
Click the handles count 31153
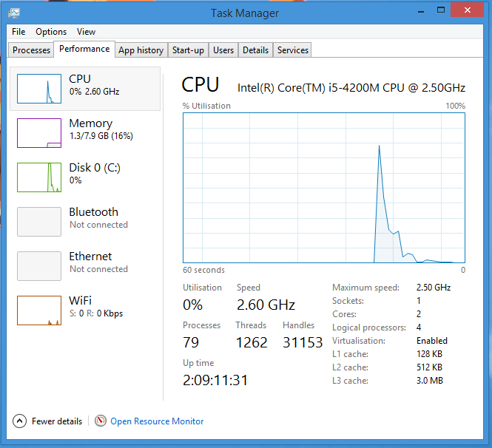coord(303,342)
